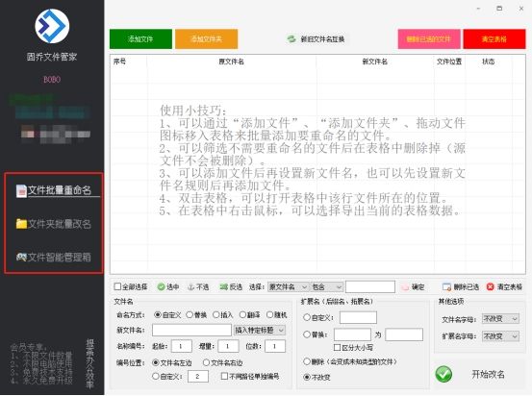
Task: Select the extension 删除 radio option
Action: click(307, 361)
